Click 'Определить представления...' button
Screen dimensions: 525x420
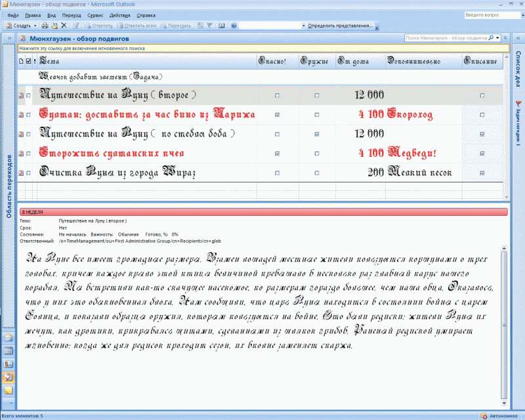(340, 26)
